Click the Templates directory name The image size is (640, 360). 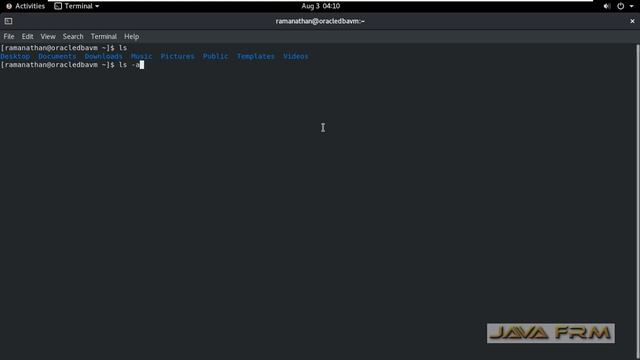(256, 56)
